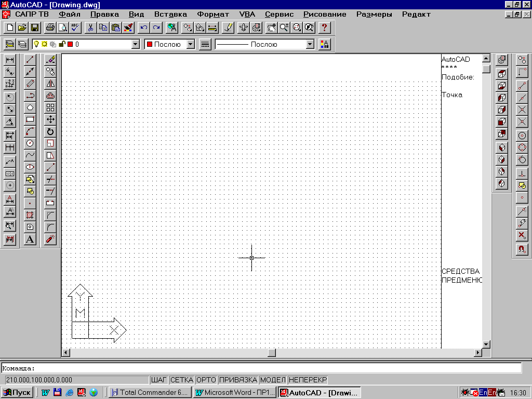Click the Команда command line input
Viewport: 532px width, 399px height.
pyautogui.click(x=261, y=368)
